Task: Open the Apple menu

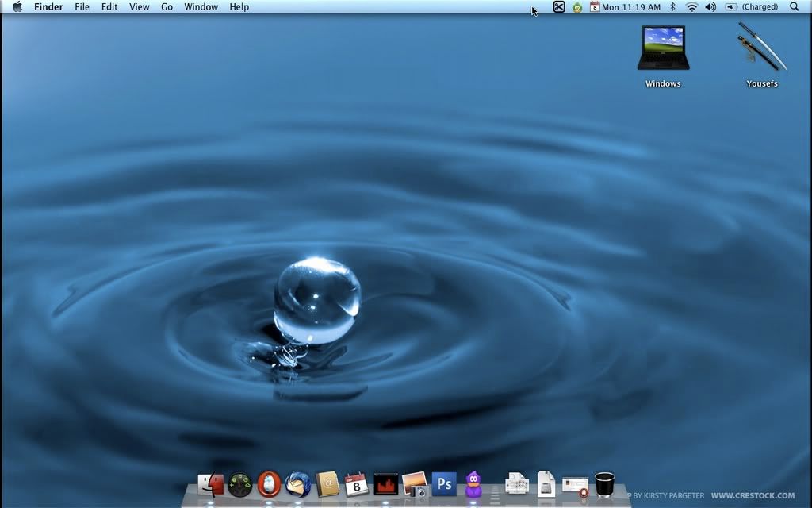Action: [17, 6]
